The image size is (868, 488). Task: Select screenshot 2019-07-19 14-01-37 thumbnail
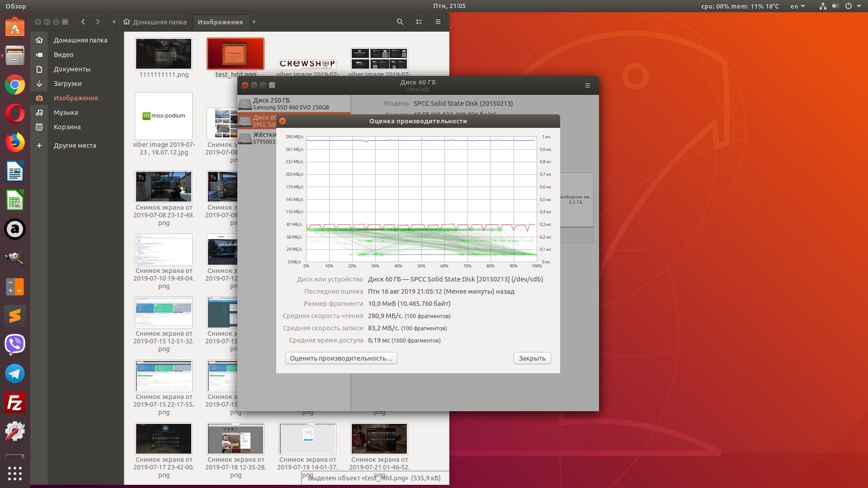307,438
